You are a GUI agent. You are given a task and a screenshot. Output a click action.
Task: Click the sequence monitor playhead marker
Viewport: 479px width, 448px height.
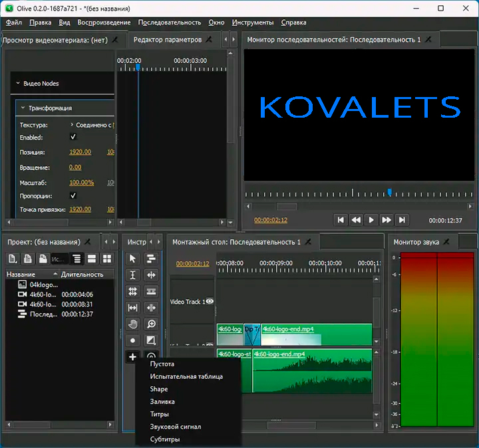[x=389, y=192]
